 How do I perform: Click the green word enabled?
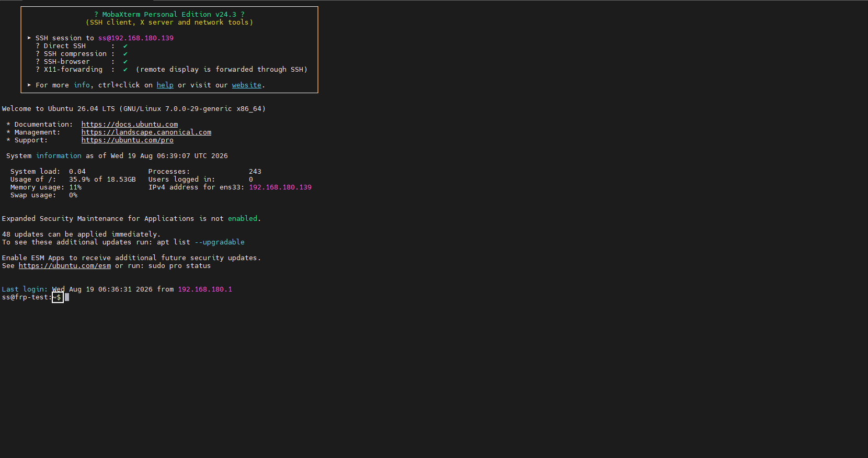point(243,219)
